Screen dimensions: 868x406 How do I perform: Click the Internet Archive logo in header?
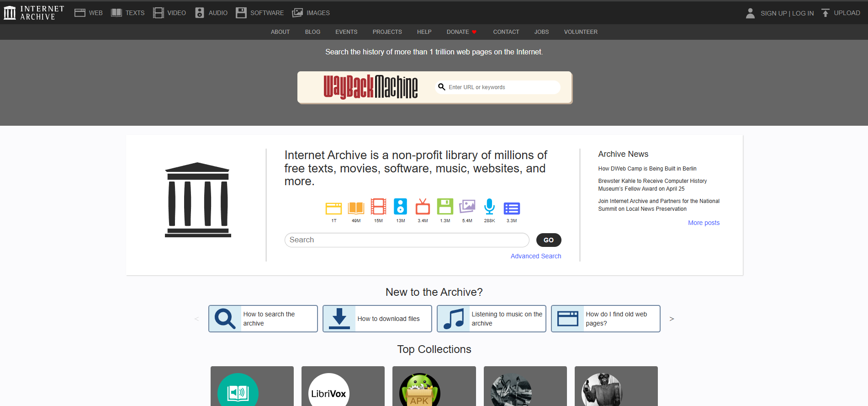coord(34,13)
